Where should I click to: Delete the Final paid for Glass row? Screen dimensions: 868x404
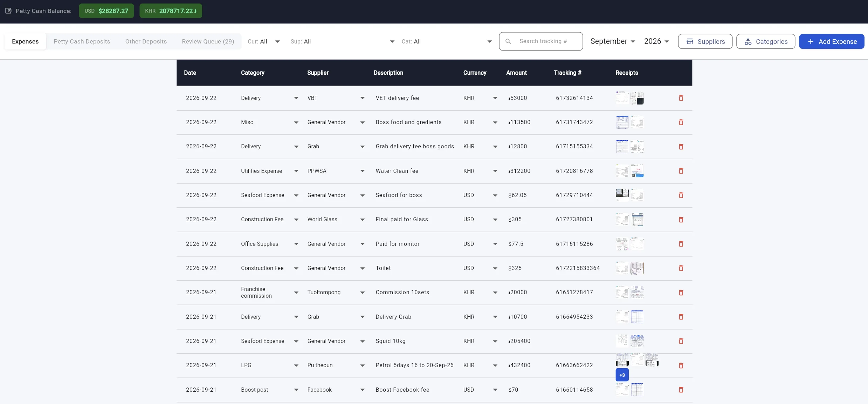[681, 220]
